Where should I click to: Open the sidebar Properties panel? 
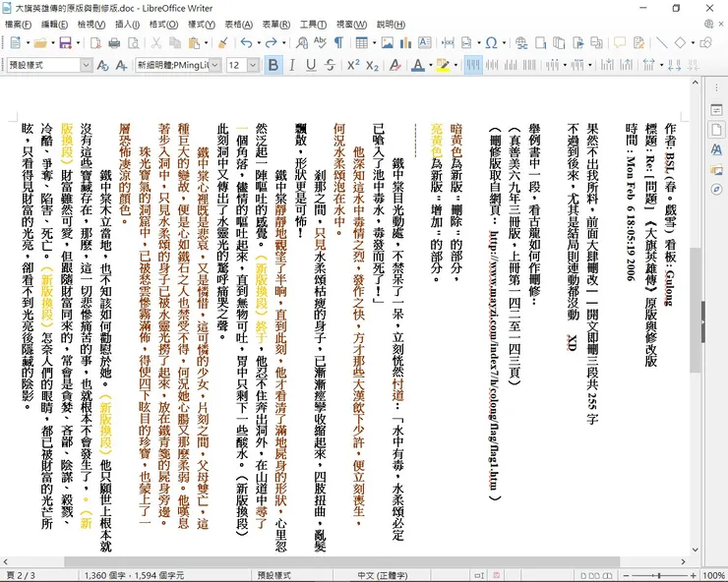click(x=716, y=110)
